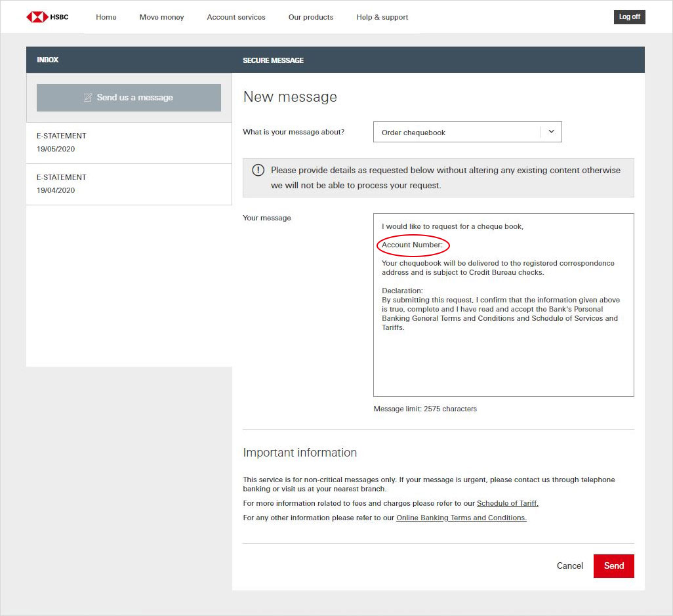The image size is (673, 616).
Task: Click the New message heading
Action: (290, 97)
